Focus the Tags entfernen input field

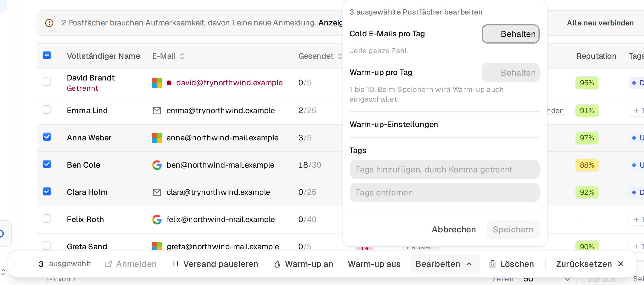click(444, 193)
